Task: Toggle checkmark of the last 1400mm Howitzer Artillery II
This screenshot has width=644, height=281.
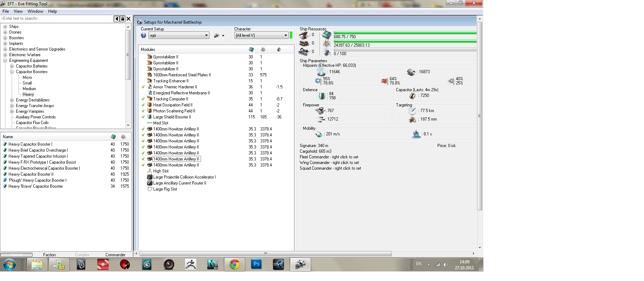Action: coord(143,165)
